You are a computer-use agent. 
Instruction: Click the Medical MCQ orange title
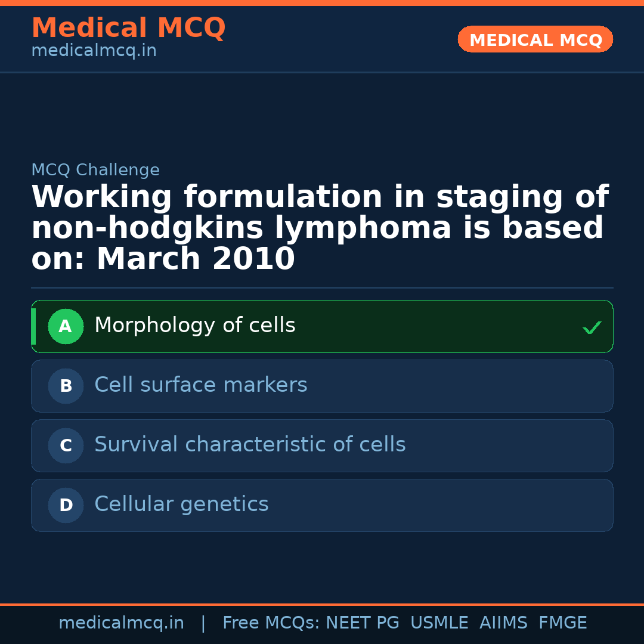(x=128, y=28)
